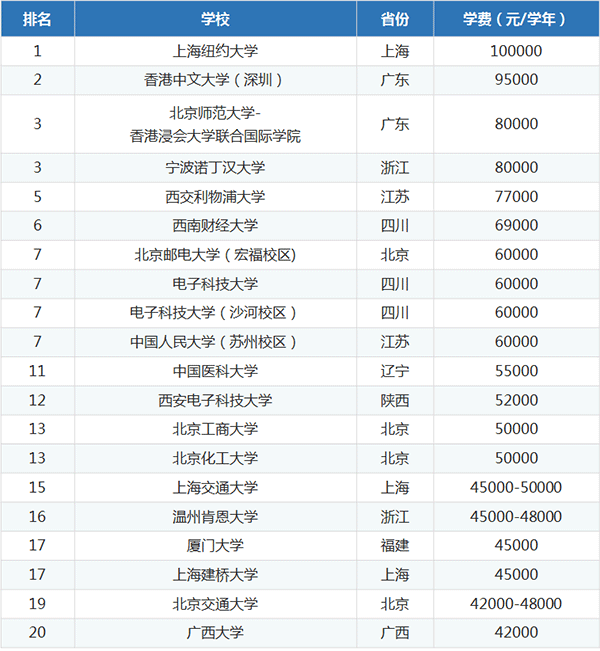The image size is (600, 651).
Task: Select the 北京交通大学 cell
Action: pos(215,604)
